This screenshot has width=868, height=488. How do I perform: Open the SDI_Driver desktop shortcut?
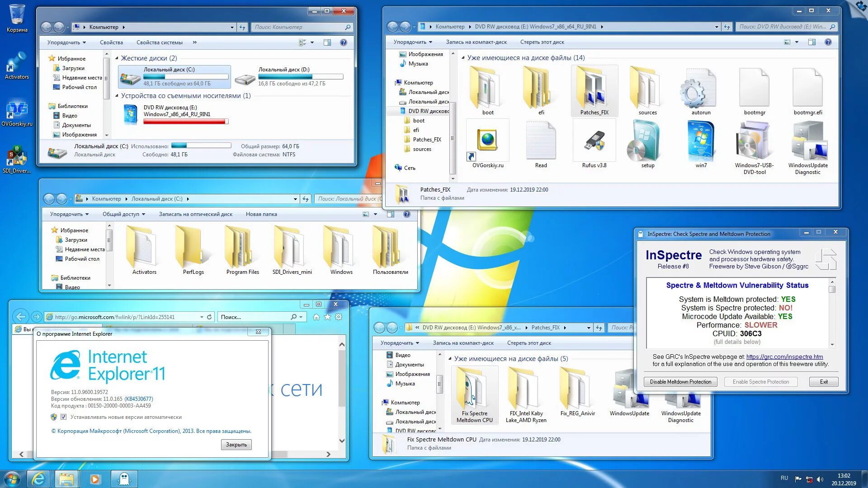(17, 160)
